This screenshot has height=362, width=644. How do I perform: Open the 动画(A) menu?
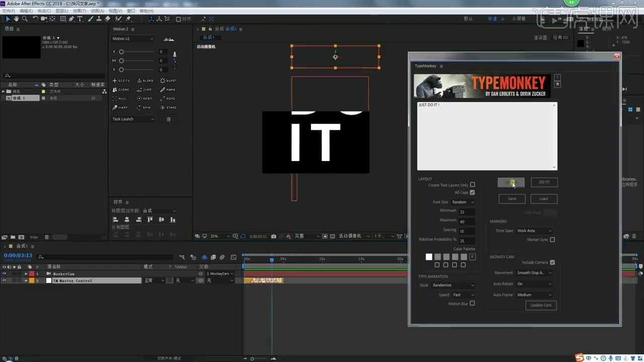pyautogui.click(x=97, y=11)
